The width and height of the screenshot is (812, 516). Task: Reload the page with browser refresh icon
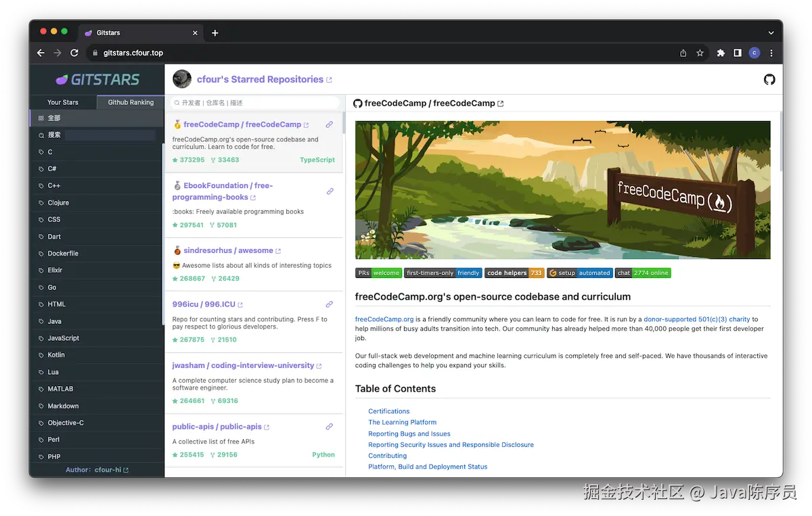(74, 53)
